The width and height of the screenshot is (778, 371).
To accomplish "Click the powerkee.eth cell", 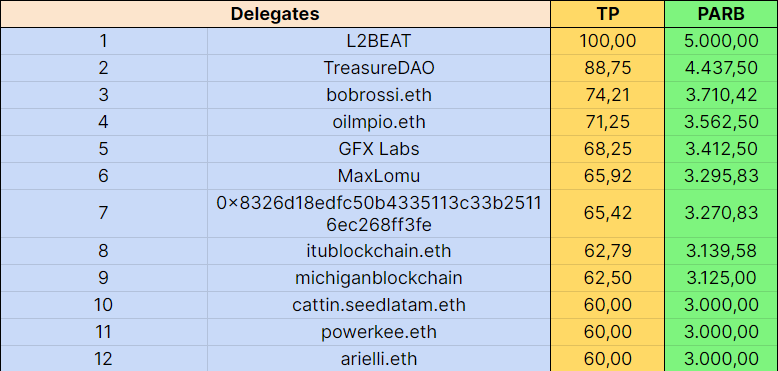I will point(379,331).
